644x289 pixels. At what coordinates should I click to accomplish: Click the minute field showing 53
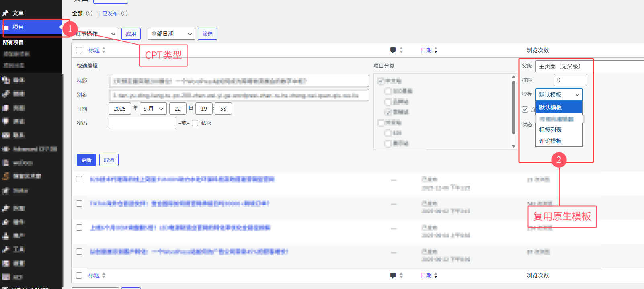(x=223, y=109)
